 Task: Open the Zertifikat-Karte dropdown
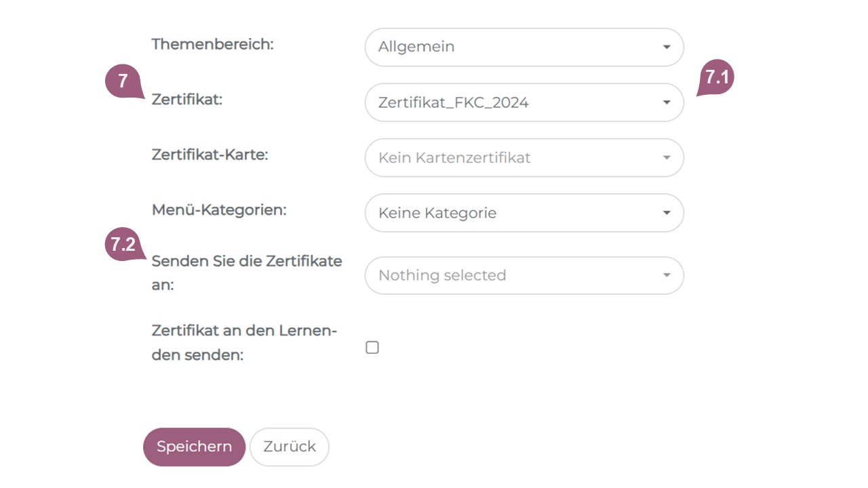pos(524,158)
